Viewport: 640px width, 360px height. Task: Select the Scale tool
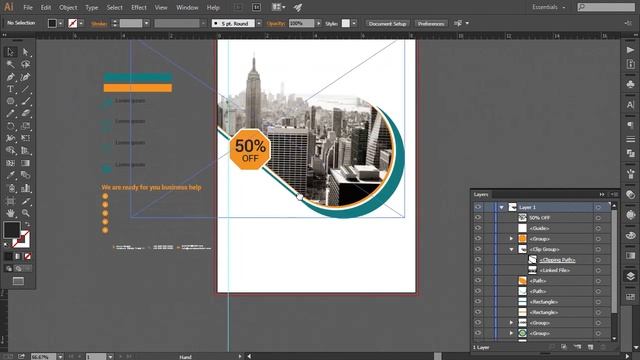pos(26,126)
